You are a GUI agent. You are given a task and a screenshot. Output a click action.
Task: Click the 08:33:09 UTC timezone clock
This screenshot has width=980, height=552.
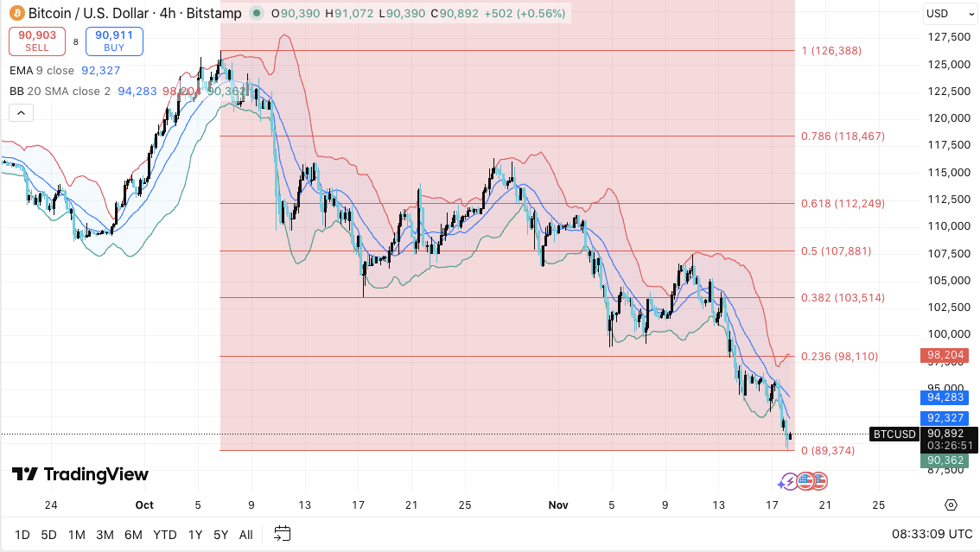tap(932, 534)
